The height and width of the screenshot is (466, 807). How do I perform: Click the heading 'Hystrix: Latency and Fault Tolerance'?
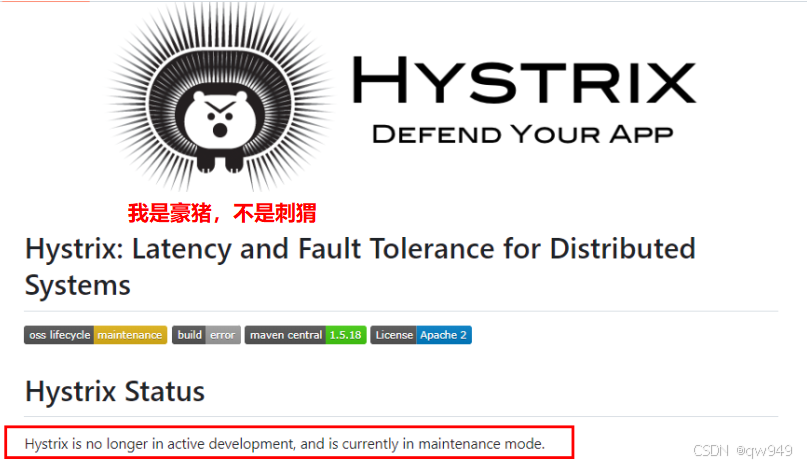coord(360,267)
